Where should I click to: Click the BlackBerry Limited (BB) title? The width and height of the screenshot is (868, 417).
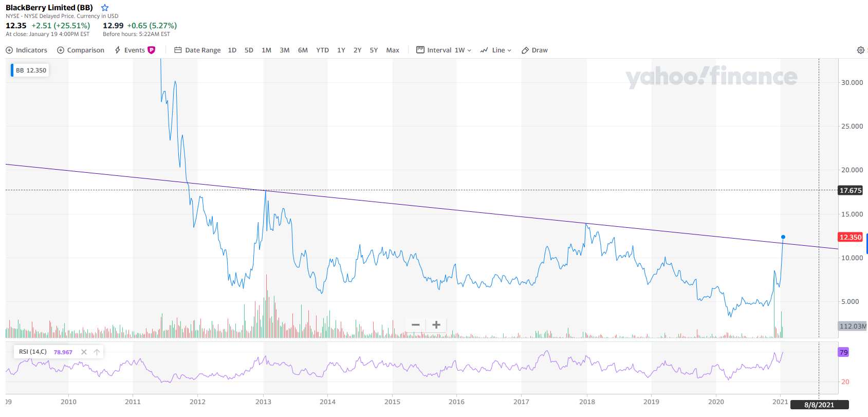pos(49,8)
